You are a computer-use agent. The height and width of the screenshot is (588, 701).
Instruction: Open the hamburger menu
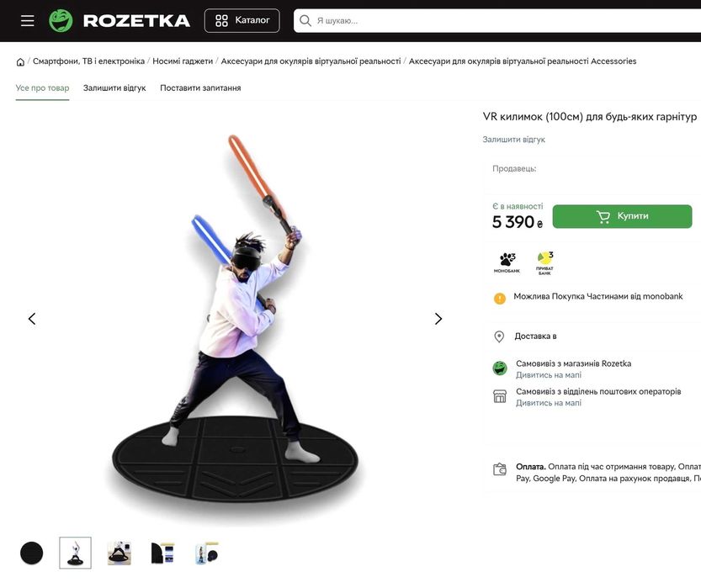[28, 20]
